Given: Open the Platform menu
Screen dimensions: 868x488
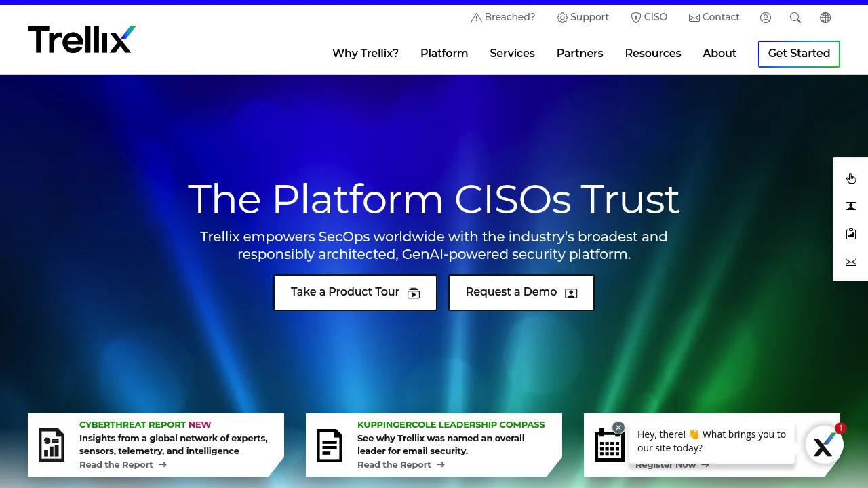Looking at the screenshot, I should pos(444,54).
